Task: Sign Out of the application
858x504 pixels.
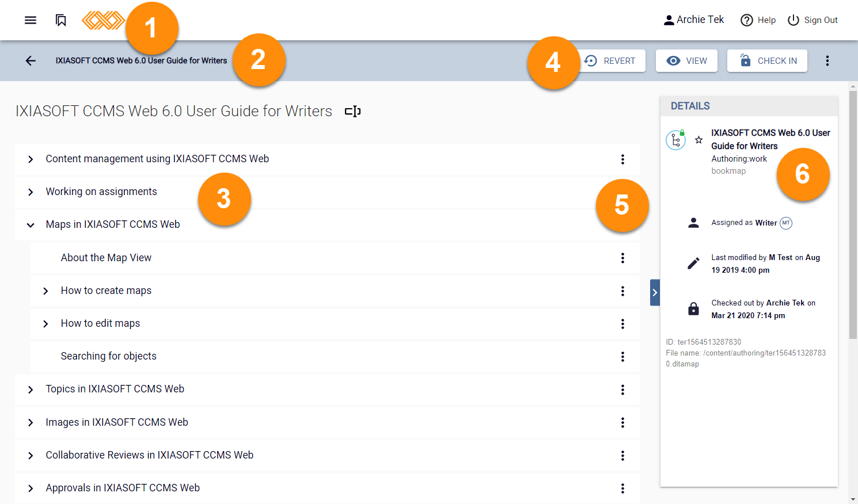Action: [x=813, y=20]
